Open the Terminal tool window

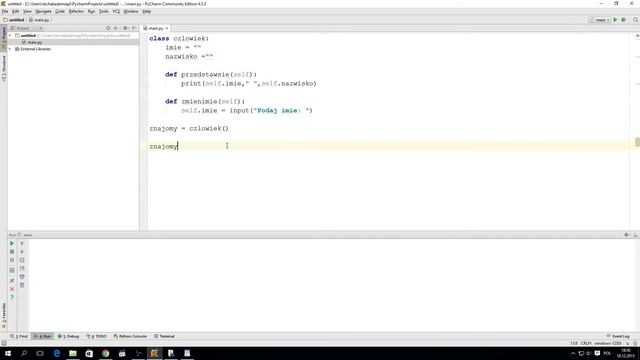164,336
